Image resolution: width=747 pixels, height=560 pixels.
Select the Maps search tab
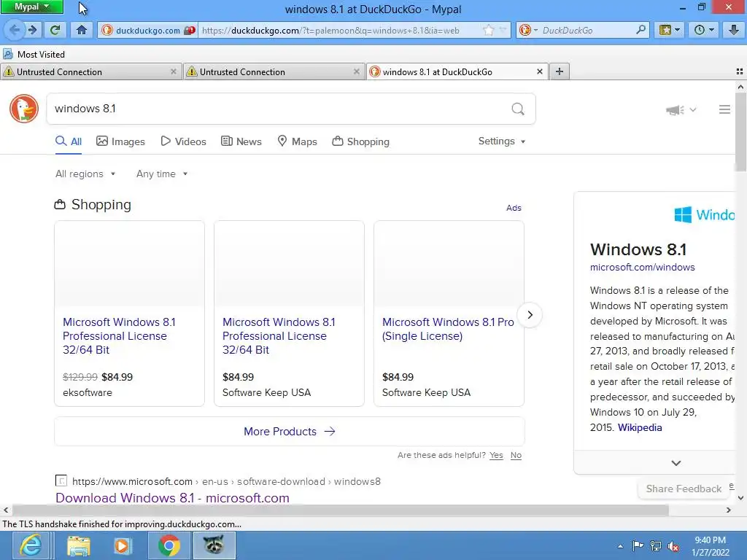pos(298,141)
